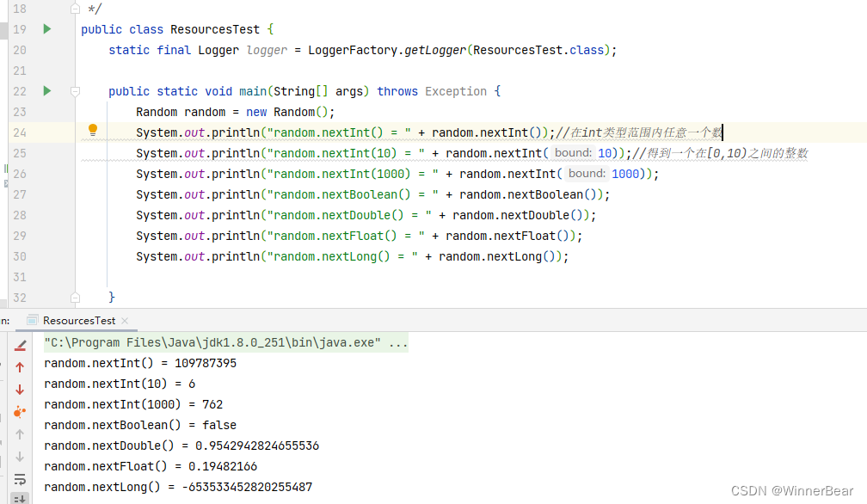Click the red pencil icon in the Run toolbar
867x504 pixels.
pyautogui.click(x=20, y=346)
